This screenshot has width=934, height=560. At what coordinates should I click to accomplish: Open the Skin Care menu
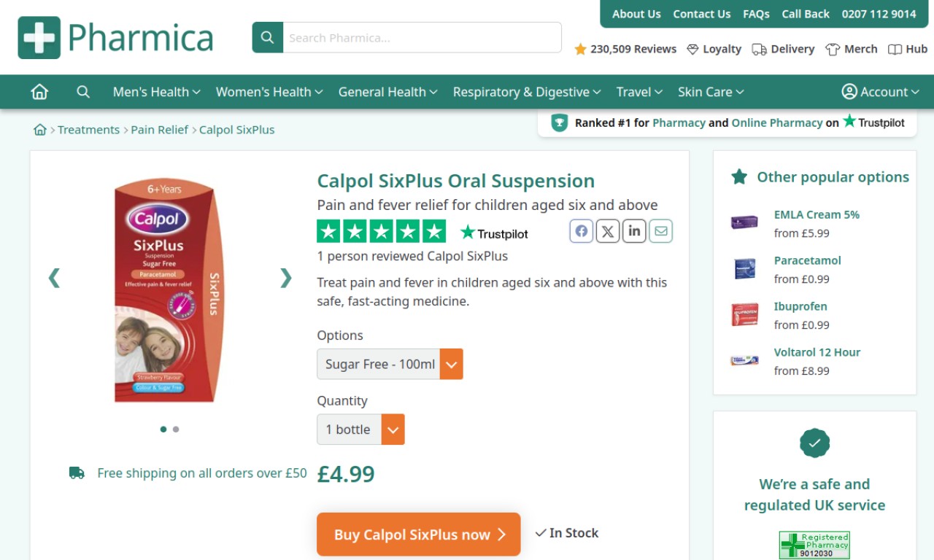coord(711,92)
